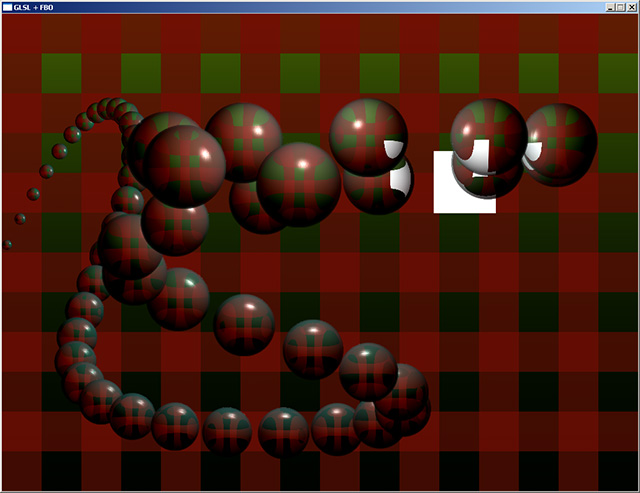Maximize the GLSL + FBO window
The image size is (640, 493).
(620, 7)
